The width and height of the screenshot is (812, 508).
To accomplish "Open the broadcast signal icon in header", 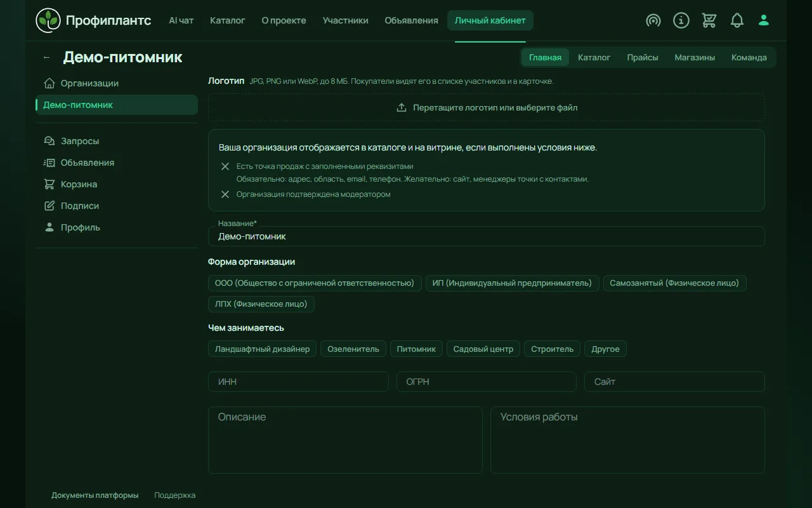I will coord(653,20).
